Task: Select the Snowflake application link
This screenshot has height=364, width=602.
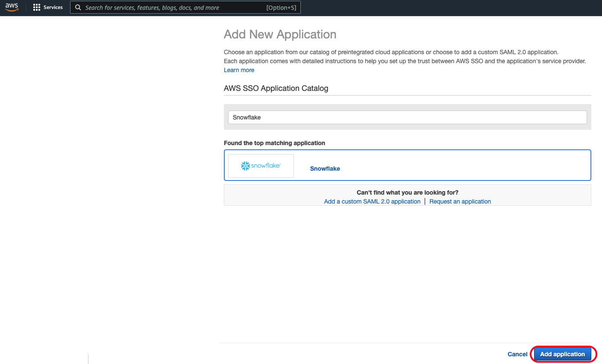Action: (325, 169)
